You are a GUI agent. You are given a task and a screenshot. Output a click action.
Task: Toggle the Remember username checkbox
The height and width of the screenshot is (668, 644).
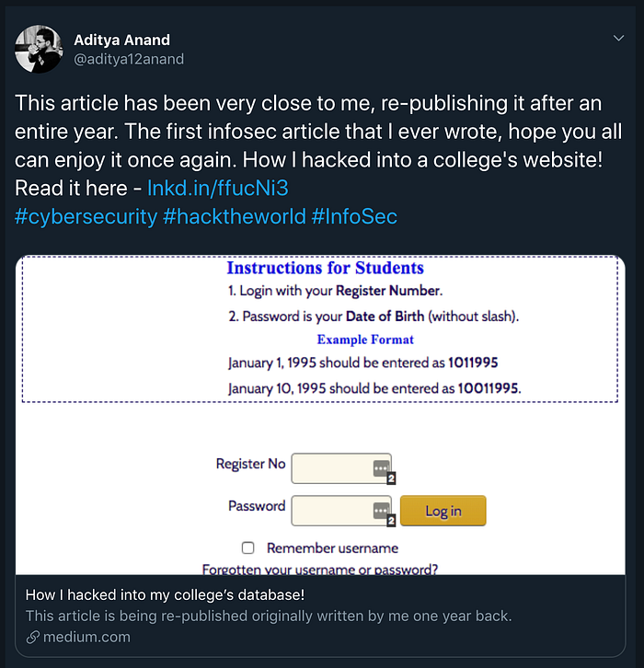[247, 547]
